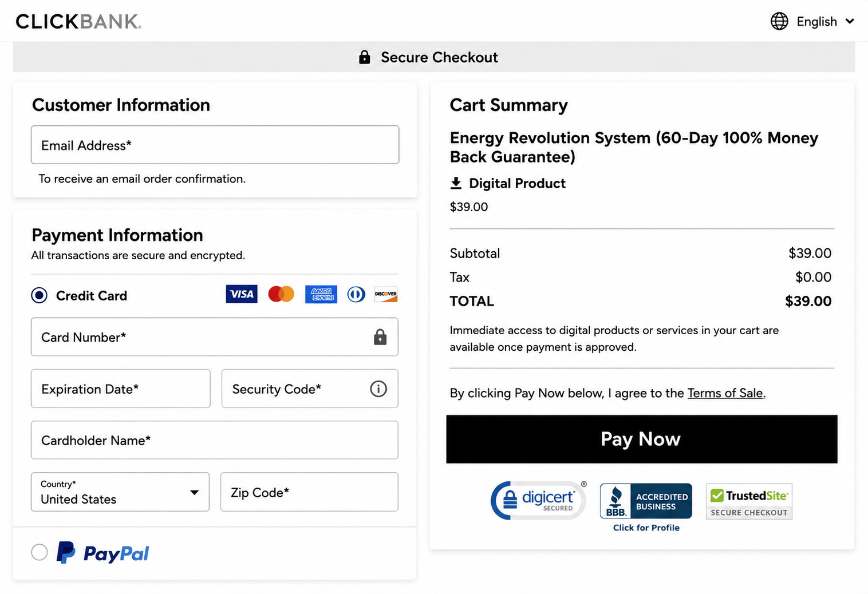Focus the Email Address field
This screenshot has height=594, width=868.
[215, 145]
